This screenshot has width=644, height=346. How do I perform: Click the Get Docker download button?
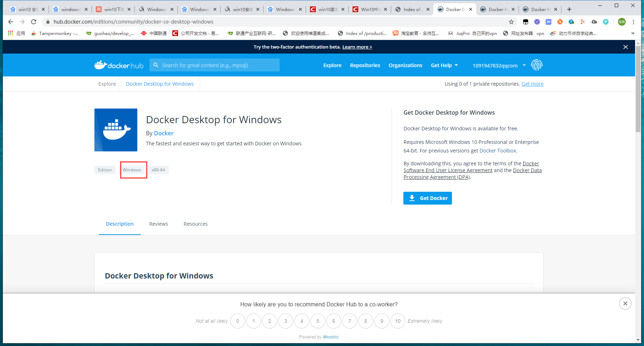click(428, 198)
